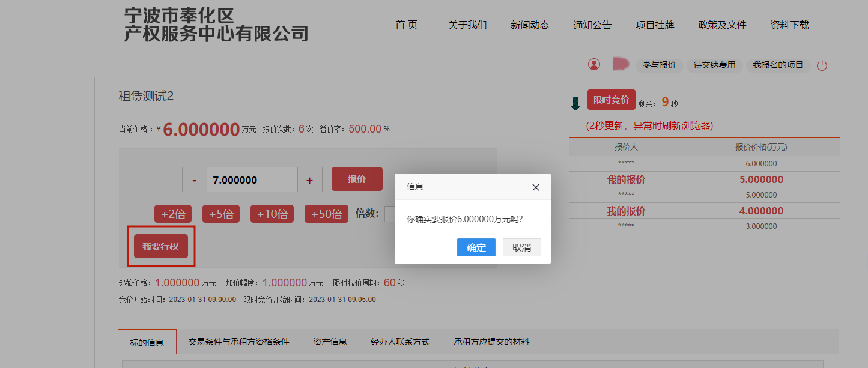
Task: Open the 资料下载 menu item
Action: pyautogui.click(x=789, y=25)
